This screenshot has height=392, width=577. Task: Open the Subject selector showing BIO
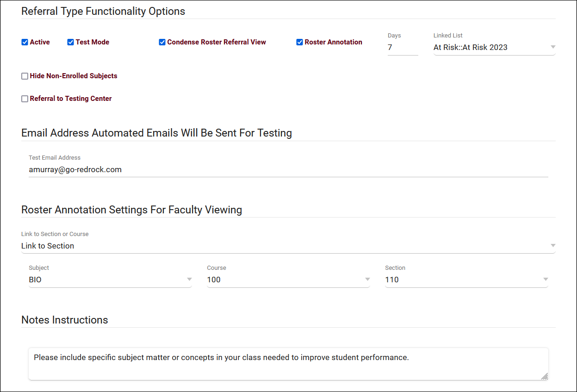tap(106, 280)
